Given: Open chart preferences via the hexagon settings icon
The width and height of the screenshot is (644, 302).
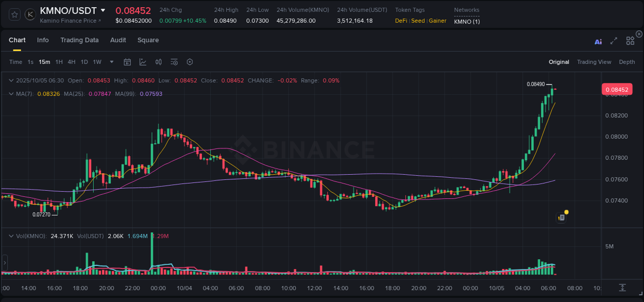Looking at the screenshot, I should coord(190,62).
